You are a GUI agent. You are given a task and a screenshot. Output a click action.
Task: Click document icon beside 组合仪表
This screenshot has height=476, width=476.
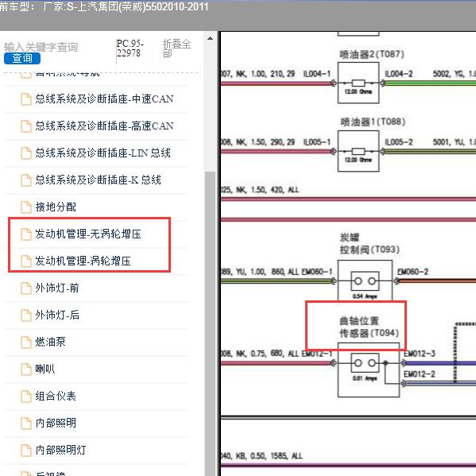26,397
